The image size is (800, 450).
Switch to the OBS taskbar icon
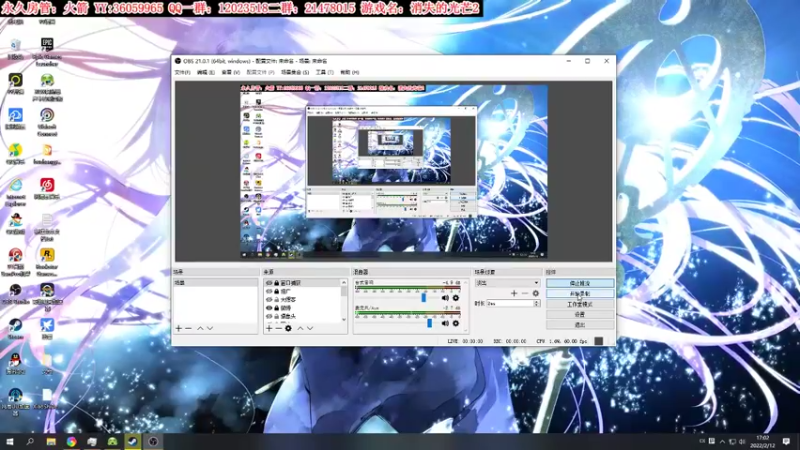pos(153,441)
